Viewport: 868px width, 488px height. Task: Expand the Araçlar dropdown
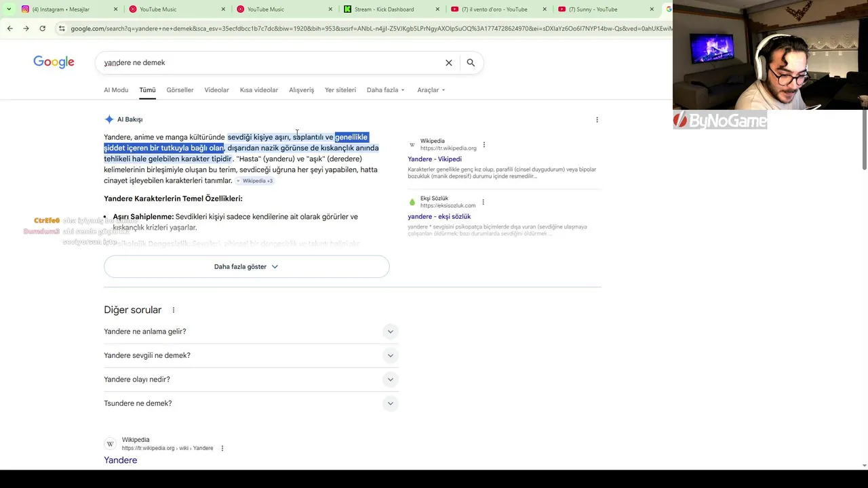tap(431, 90)
